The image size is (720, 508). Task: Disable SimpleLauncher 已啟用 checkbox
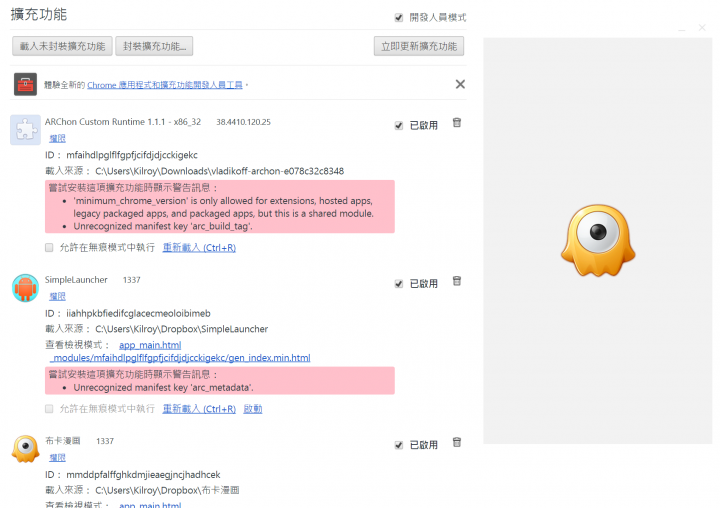[x=399, y=284]
